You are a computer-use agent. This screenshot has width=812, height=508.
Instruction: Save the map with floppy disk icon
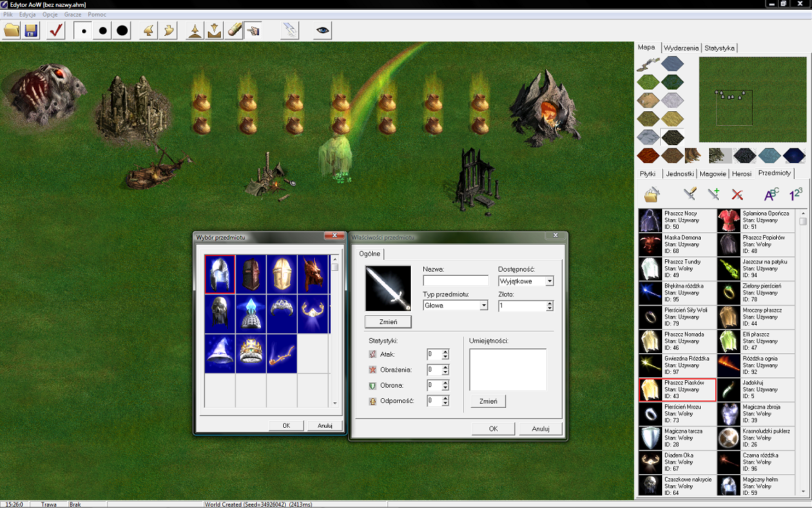(31, 30)
